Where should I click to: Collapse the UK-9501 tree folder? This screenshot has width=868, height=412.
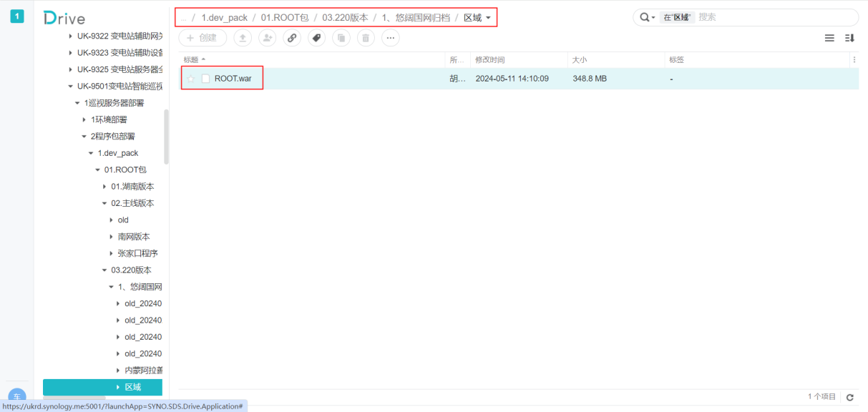(70, 87)
